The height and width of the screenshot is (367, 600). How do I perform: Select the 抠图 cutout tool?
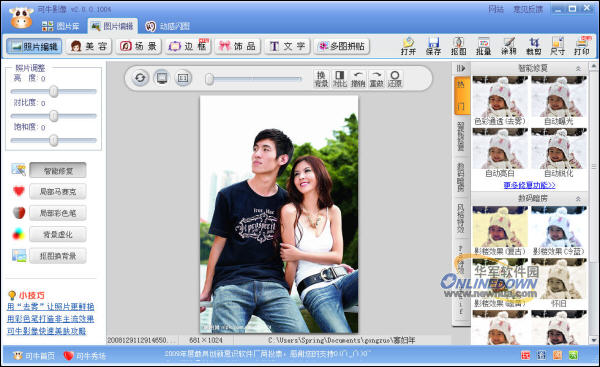coord(458,46)
